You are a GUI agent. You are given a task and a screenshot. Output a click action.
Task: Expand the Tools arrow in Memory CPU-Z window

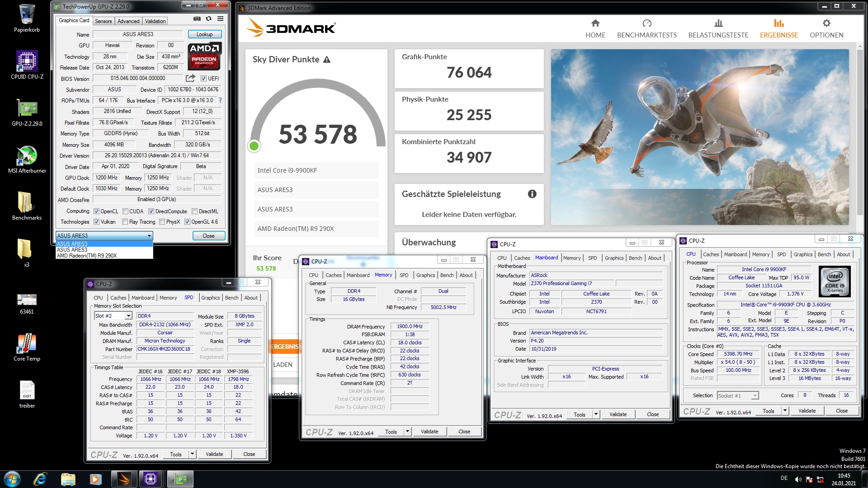[407, 432]
